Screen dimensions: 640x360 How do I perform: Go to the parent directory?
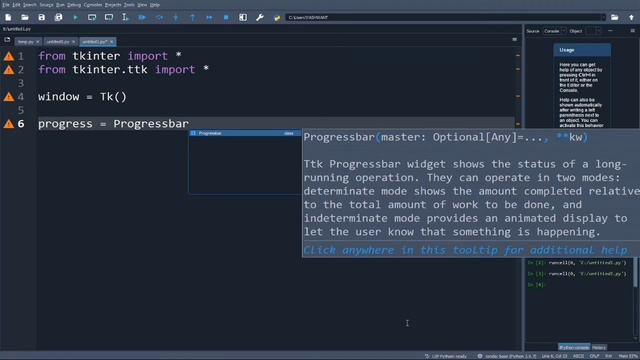(631, 18)
